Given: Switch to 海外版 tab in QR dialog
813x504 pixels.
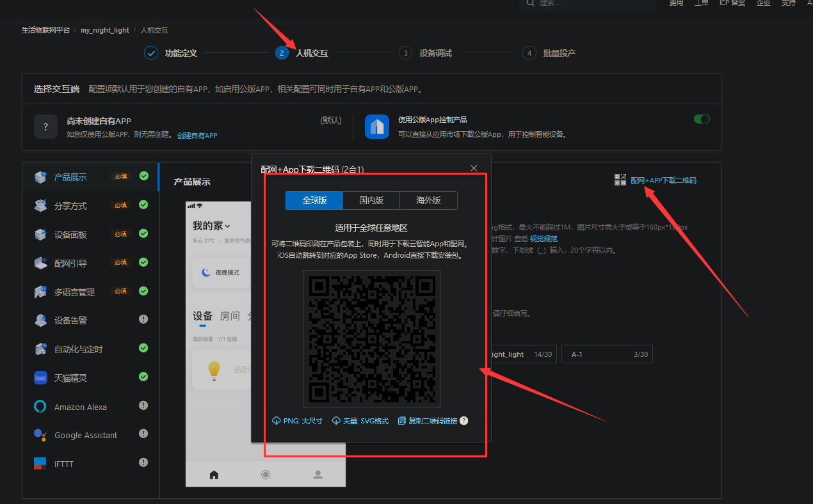Looking at the screenshot, I should coord(429,200).
